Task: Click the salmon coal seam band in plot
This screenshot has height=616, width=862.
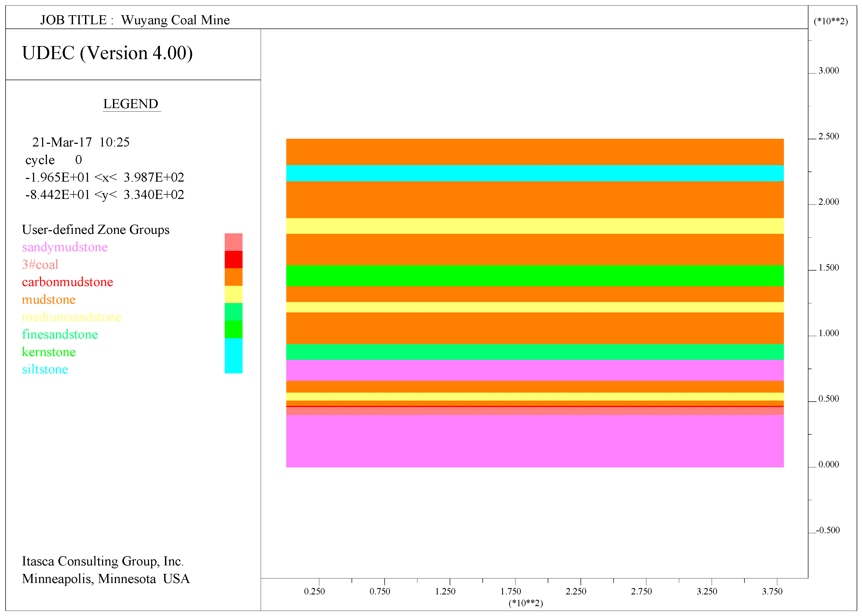Action: pos(535,411)
